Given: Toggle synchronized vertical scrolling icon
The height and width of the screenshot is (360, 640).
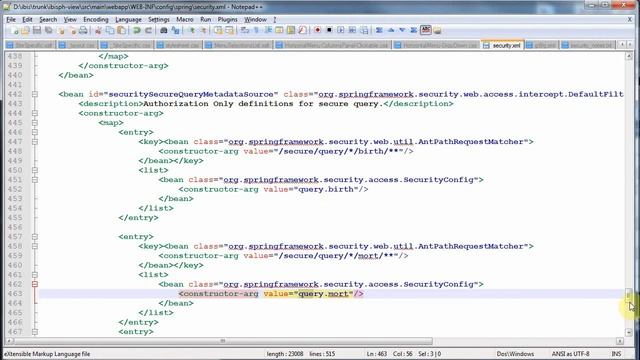Looking at the screenshot, I should pyautogui.click(x=218, y=30).
